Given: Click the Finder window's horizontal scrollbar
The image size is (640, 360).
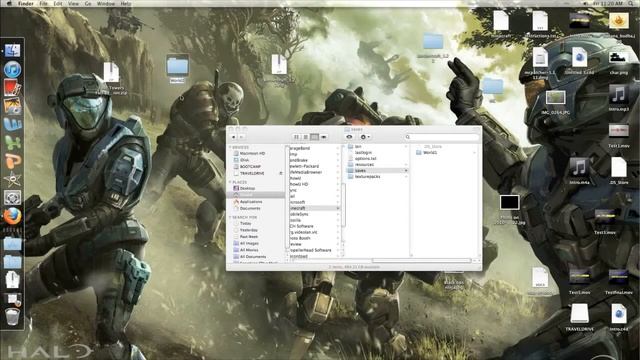Looking at the screenshot, I should tap(422, 260).
